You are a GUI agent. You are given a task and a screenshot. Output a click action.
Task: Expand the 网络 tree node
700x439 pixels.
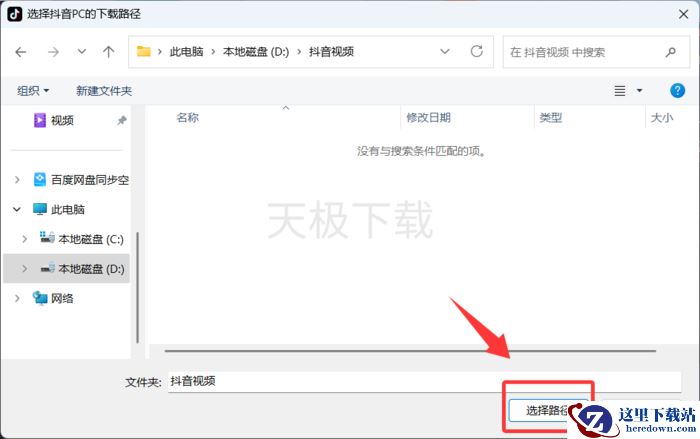(17, 298)
